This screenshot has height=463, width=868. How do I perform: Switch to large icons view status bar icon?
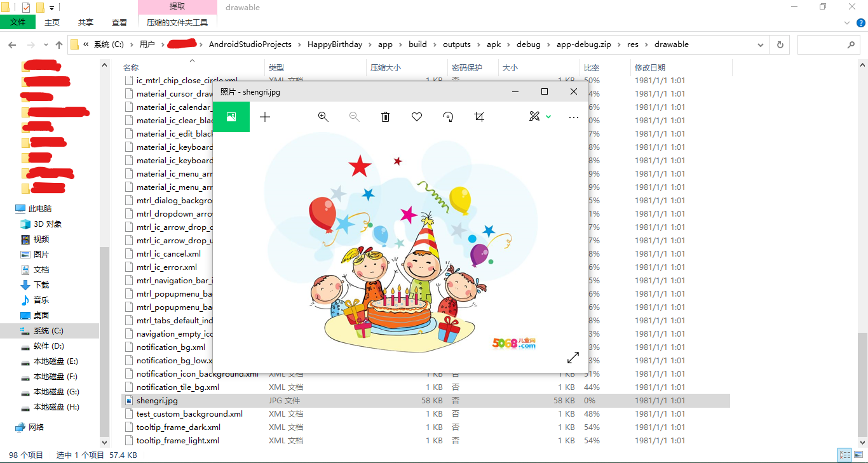[x=858, y=455]
